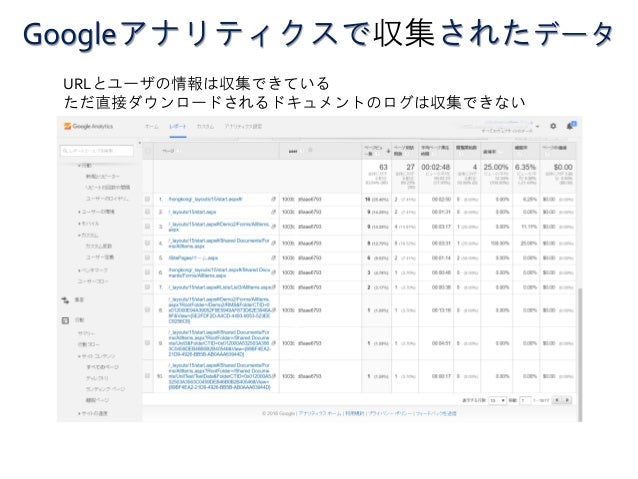Select ランディング ページ in the sidebar
Viewport: 638px width, 479px height.
pos(105,389)
